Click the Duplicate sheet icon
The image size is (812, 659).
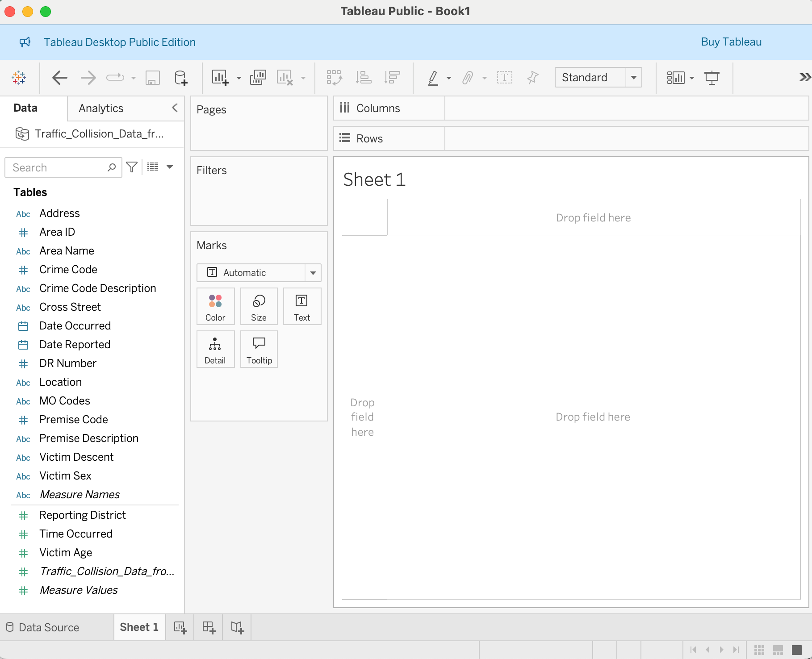click(258, 78)
